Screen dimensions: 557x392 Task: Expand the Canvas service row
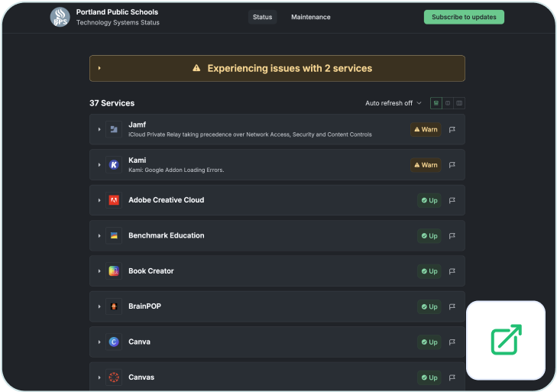click(99, 377)
